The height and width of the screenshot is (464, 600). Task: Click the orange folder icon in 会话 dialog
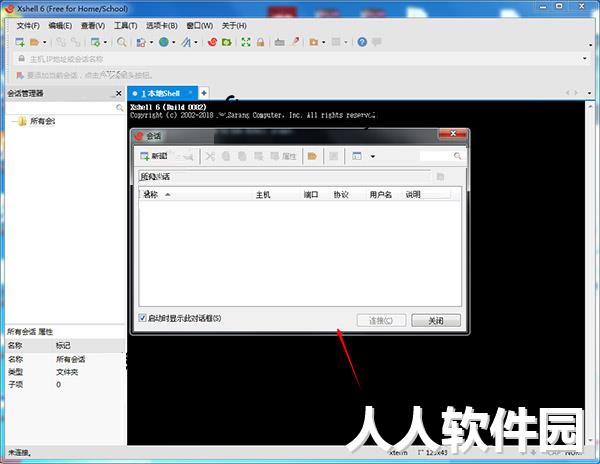tap(312, 156)
